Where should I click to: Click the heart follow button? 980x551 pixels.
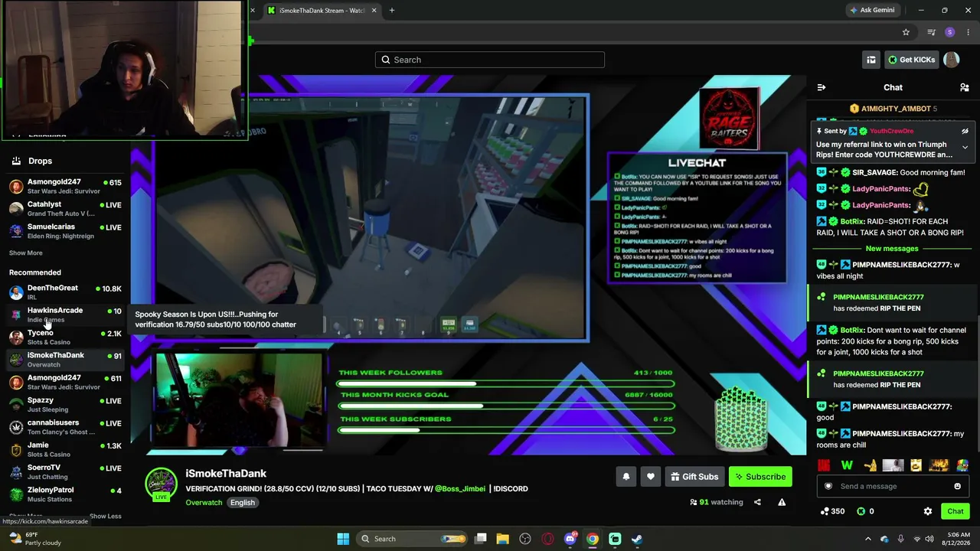(x=651, y=477)
